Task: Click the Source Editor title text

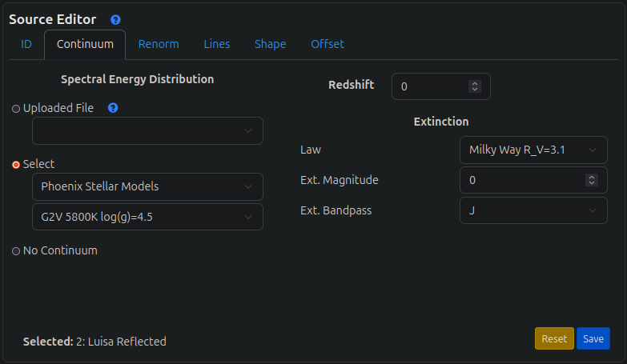Action: point(53,19)
